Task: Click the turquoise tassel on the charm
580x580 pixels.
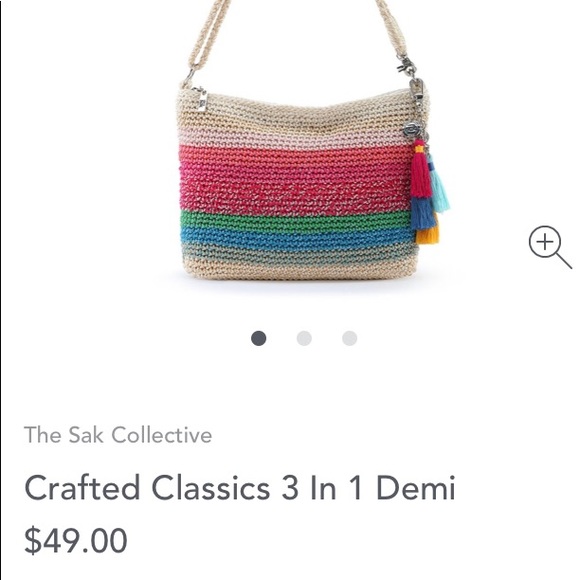Action: pos(439,185)
